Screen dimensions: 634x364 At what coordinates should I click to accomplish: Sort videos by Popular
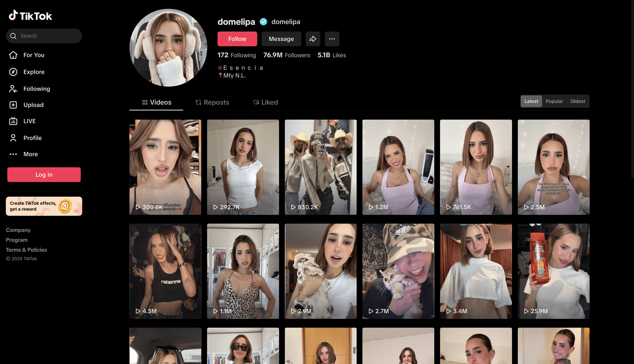pos(554,101)
